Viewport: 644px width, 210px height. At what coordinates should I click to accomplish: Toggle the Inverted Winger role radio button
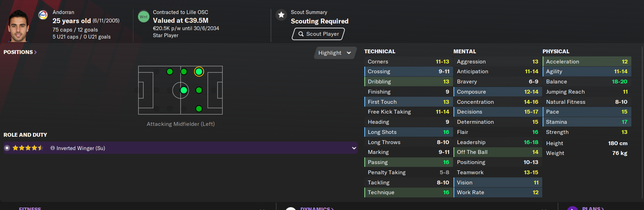coord(7,148)
